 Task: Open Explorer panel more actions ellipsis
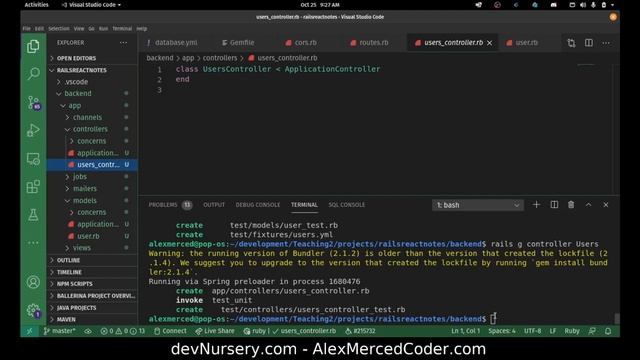(123, 42)
